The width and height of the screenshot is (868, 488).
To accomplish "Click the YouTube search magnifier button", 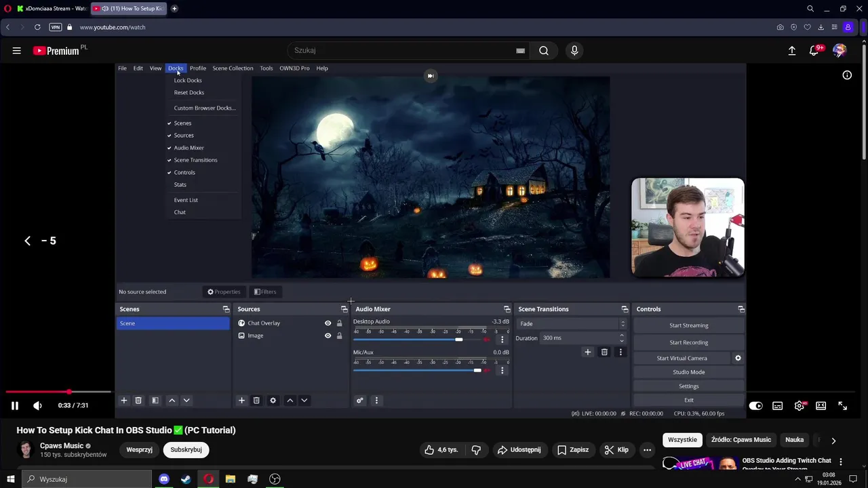I will (544, 51).
